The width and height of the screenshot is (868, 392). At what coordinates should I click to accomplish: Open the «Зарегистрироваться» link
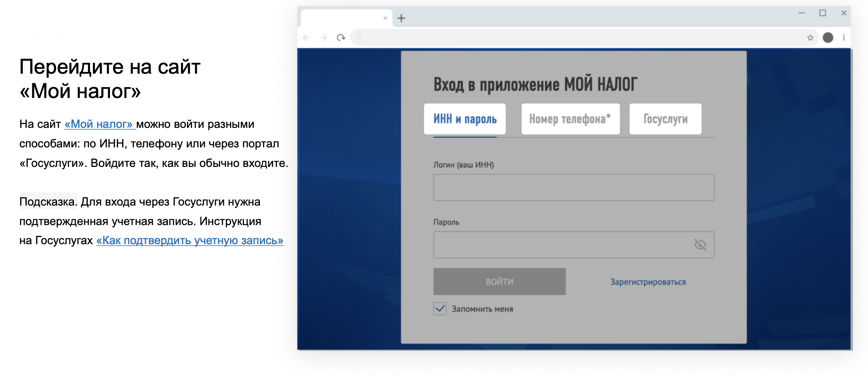pyautogui.click(x=648, y=282)
